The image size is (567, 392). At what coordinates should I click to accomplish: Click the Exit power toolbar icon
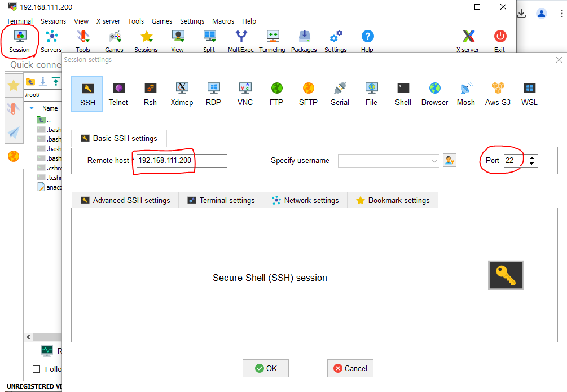500,41
